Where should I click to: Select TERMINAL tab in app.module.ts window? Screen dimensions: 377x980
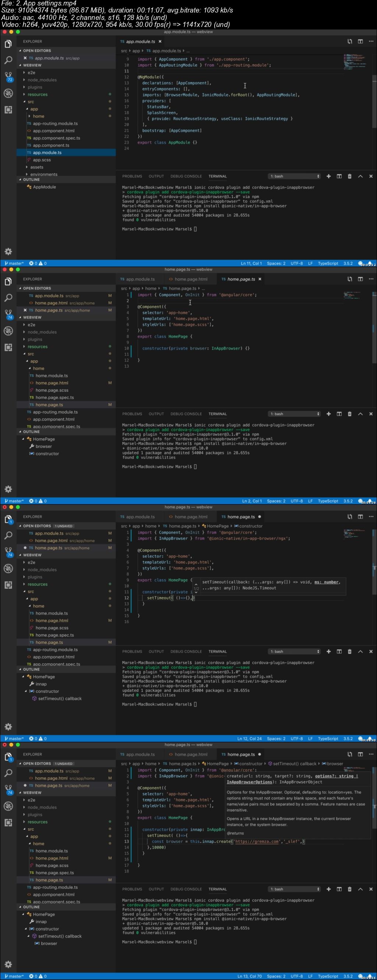tap(217, 176)
